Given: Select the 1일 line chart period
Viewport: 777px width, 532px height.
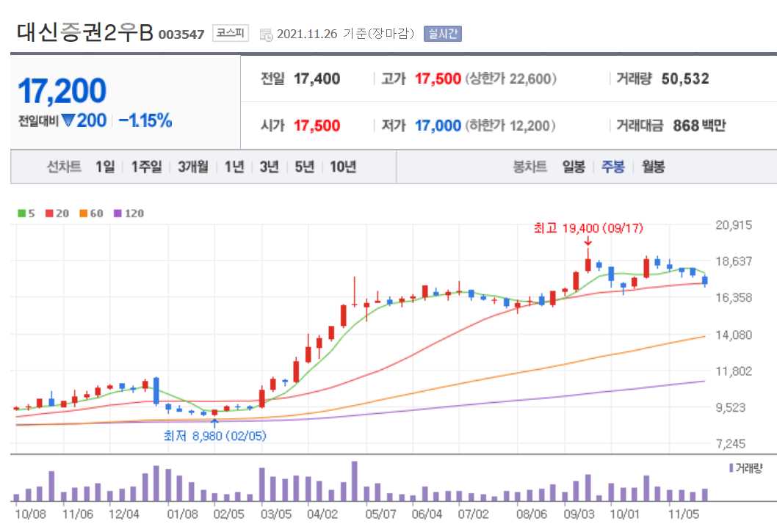Looking at the screenshot, I should click(x=105, y=167).
